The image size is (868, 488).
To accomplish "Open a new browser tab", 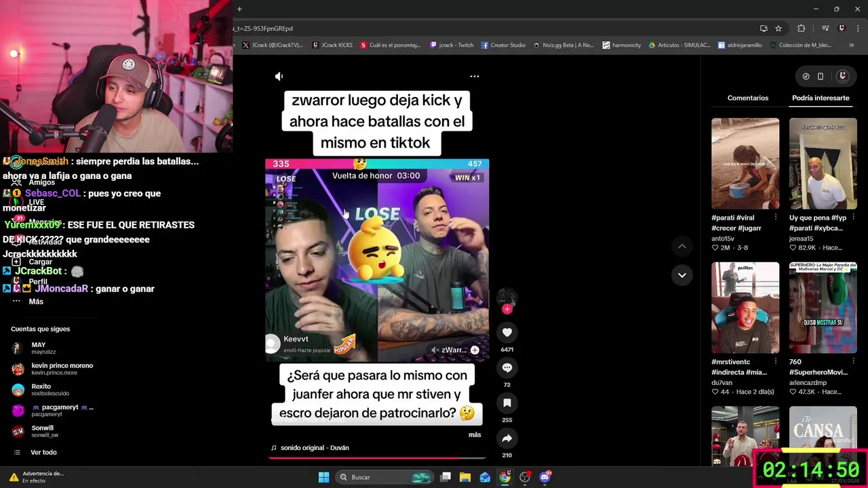I will point(239,9).
